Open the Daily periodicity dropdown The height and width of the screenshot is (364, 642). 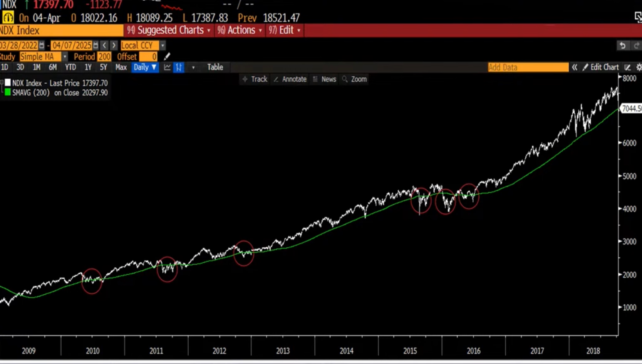[x=145, y=67]
